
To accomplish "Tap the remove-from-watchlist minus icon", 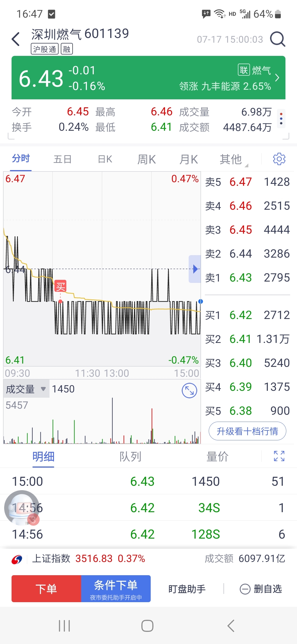I will (x=245, y=589).
